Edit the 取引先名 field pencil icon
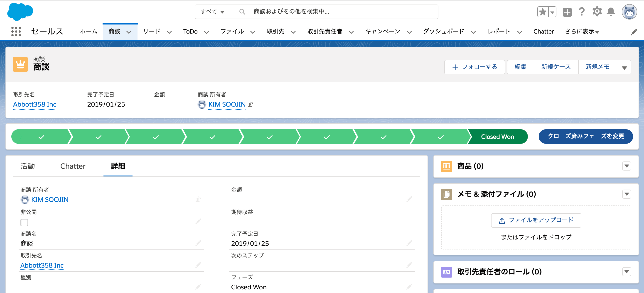Screen dimensions: 644x293 click(x=198, y=265)
